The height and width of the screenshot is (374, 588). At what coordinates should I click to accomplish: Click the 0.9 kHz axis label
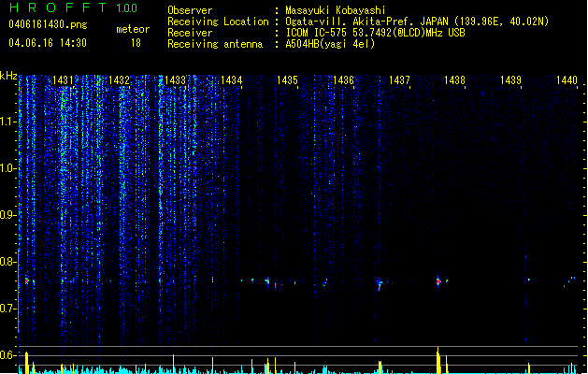click(x=8, y=215)
